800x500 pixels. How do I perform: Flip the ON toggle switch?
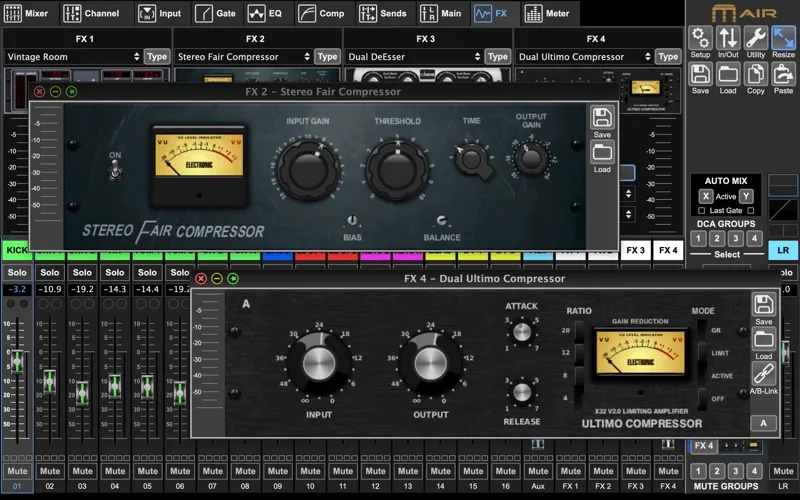click(115, 170)
